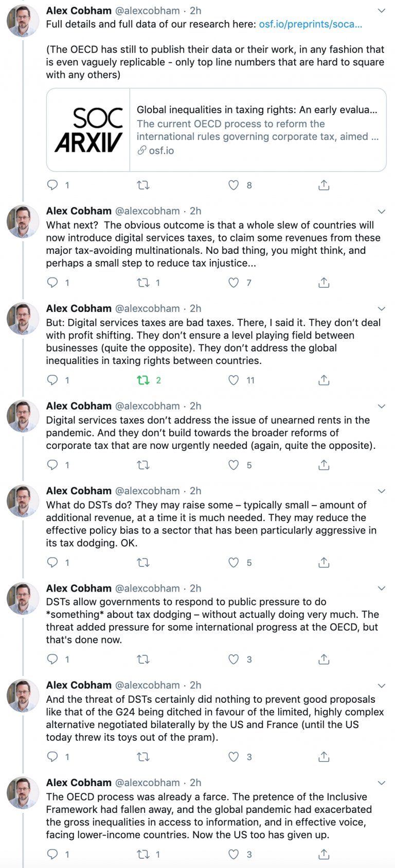This screenshot has width=395, height=868.
Task: Share the 'OECD process was already a farce' tweet
Action: click(x=324, y=854)
